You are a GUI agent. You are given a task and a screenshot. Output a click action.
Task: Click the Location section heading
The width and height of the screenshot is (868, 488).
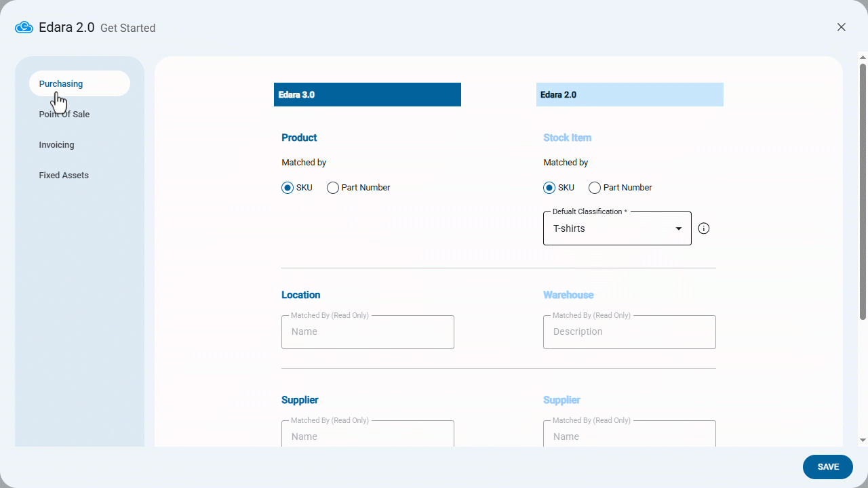(301, 295)
